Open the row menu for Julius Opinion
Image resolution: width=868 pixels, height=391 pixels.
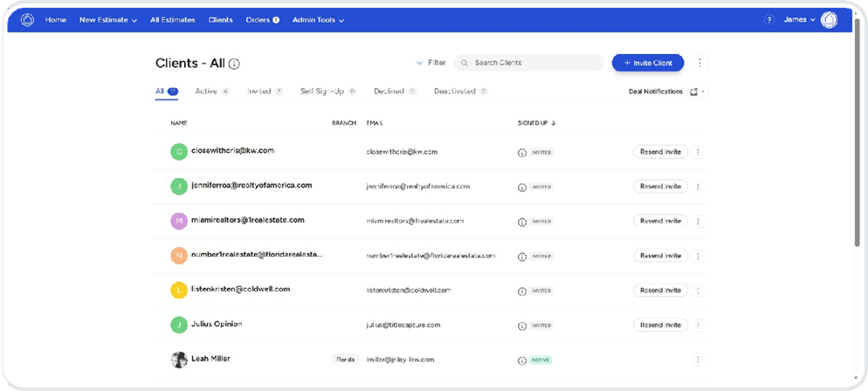click(x=698, y=325)
